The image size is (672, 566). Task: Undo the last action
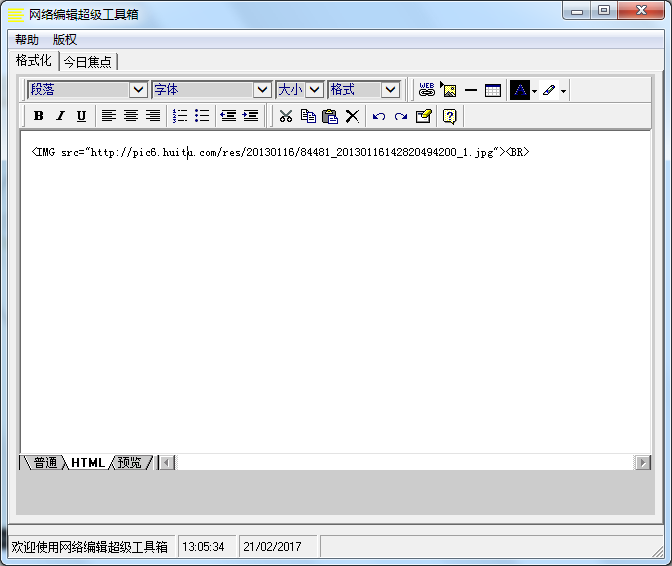coord(379,116)
